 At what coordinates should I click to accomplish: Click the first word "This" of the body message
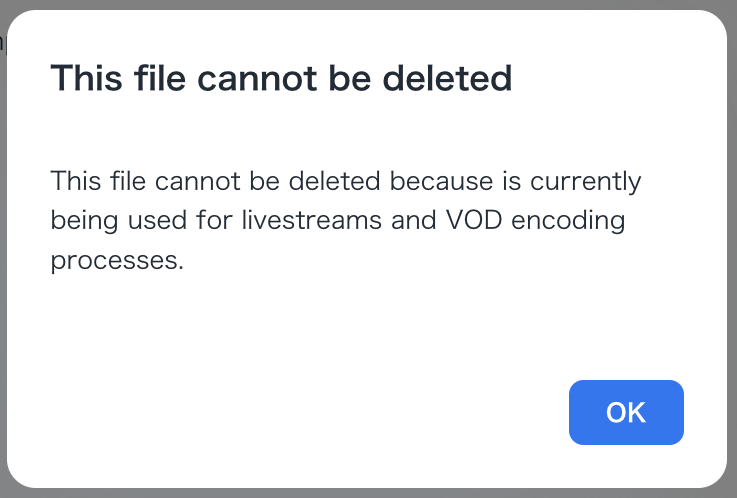[x=72, y=182]
